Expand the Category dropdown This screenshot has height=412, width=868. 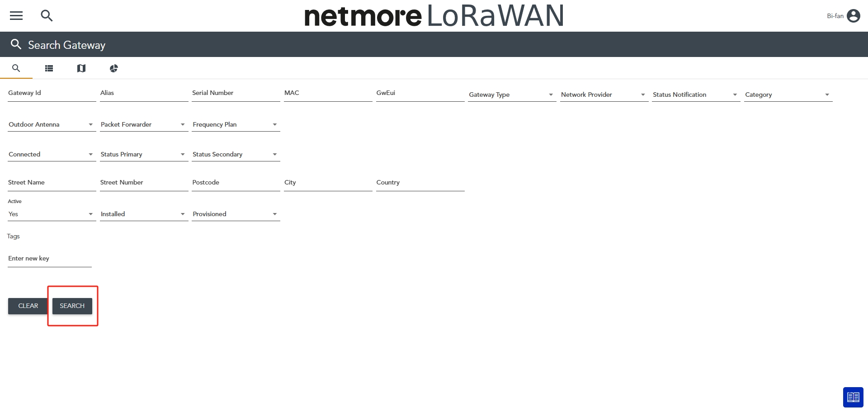click(x=788, y=95)
